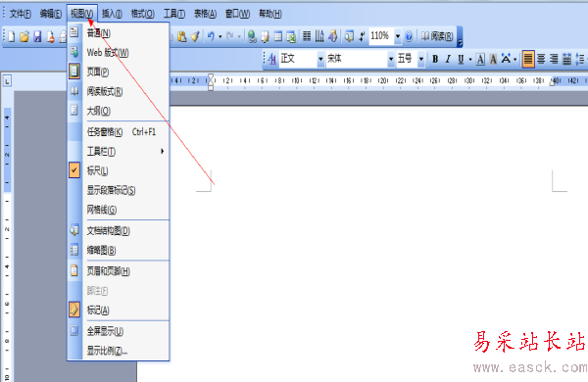Toggle the Italic formatting button
The height and width of the screenshot is (382, 588).
(448, 59)
